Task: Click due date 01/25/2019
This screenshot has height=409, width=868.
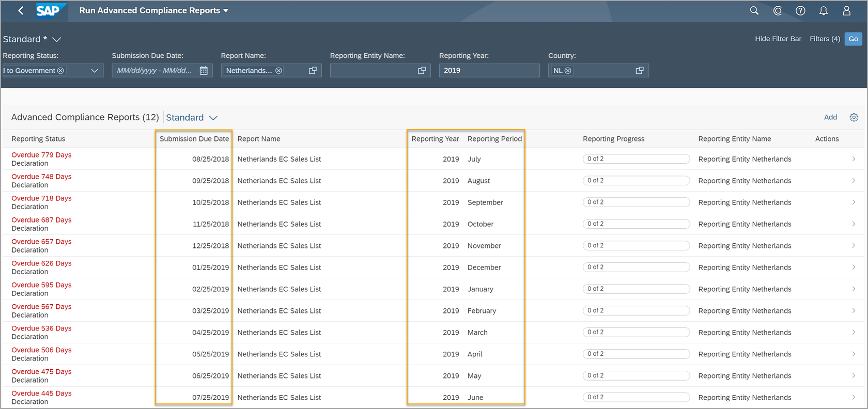Action: coord(210,268)
